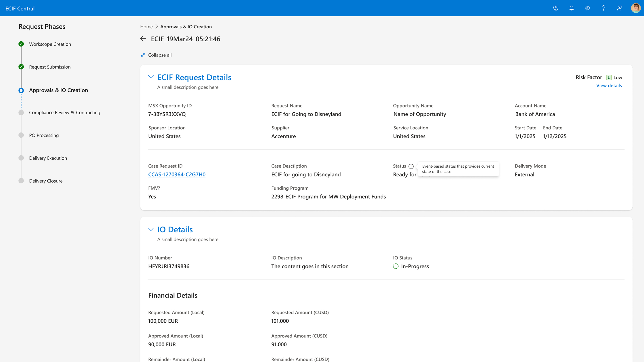The image size is (644, 362).
Task: Go to Home breadcrumb
Action: 146,27
